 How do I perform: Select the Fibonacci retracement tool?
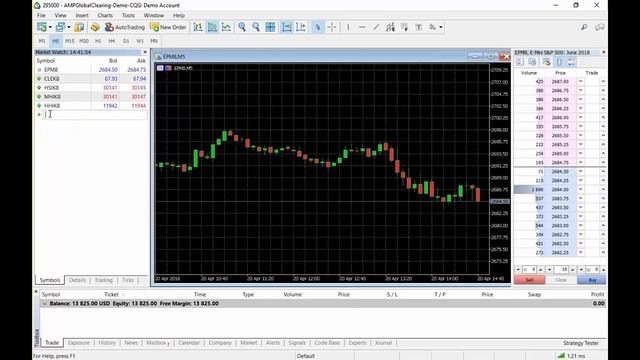tap(404, 27)
